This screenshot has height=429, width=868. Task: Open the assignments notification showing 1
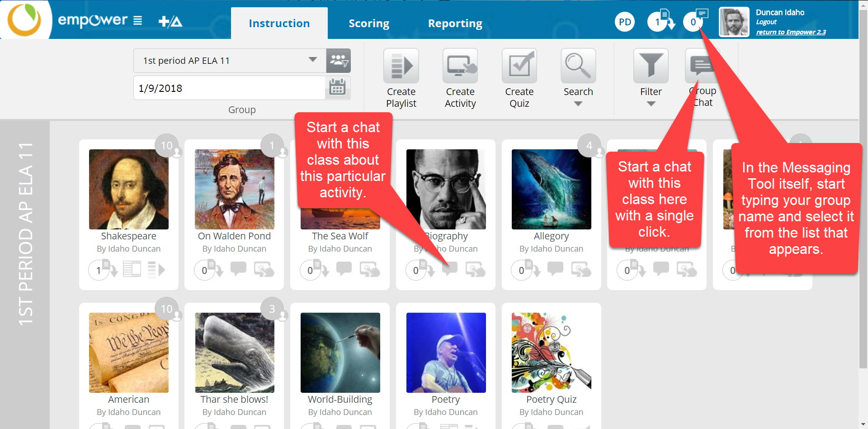coord(661,21)
